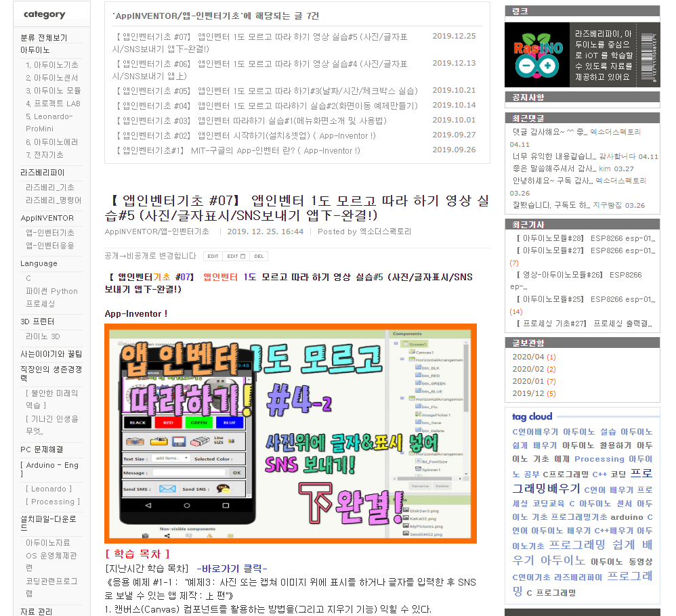The width and height of the screenshot is (676, 616).
Task: Click tag 'arduino' in tag cloud
Action: tap(627, 517)
